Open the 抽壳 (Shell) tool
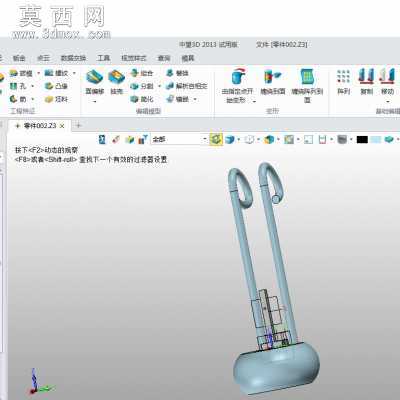 116,82
